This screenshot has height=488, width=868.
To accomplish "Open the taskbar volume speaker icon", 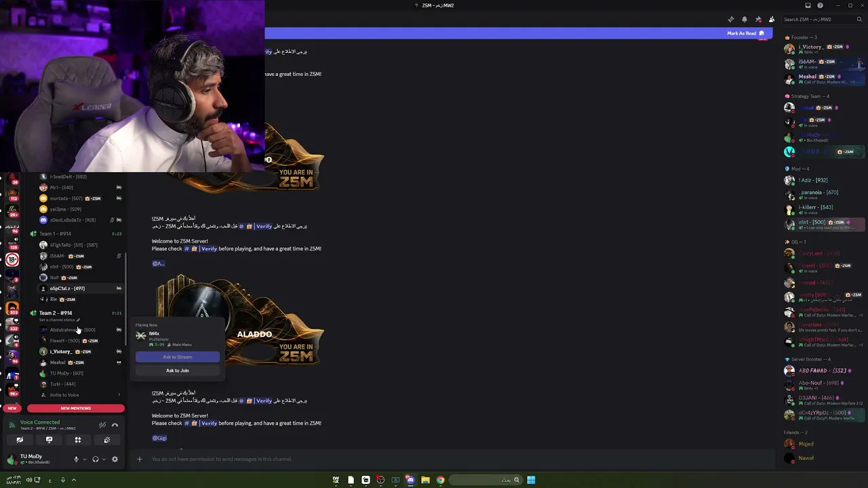I will (x=28, y=480).
